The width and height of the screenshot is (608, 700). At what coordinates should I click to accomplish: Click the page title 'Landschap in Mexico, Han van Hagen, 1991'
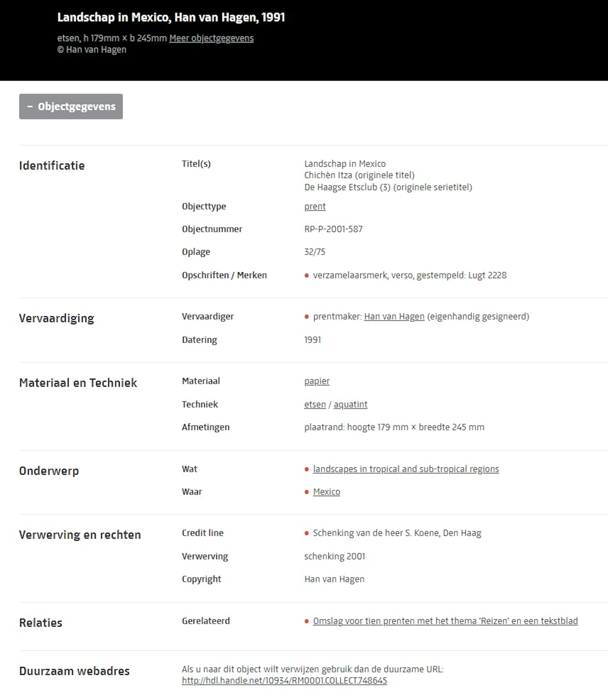(x=171, y=17)
